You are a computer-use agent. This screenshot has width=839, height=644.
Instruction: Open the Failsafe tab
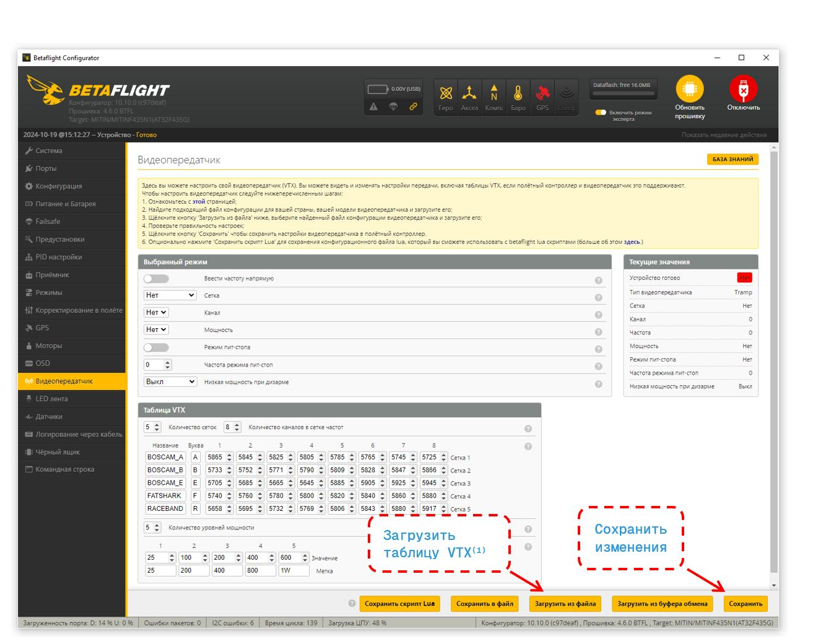pyautogui.click(x=72, y=221)
